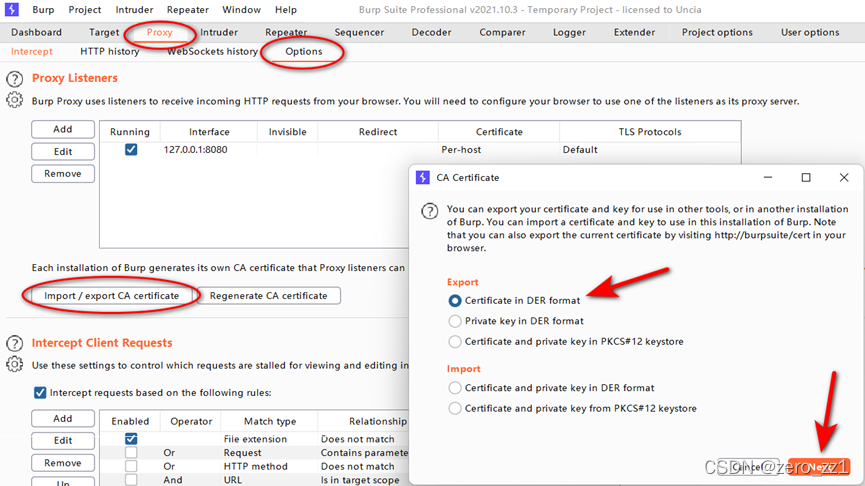Select import certificate and key DER format
Viewport: 865px width, 486px height.
(x=455, y=388)
